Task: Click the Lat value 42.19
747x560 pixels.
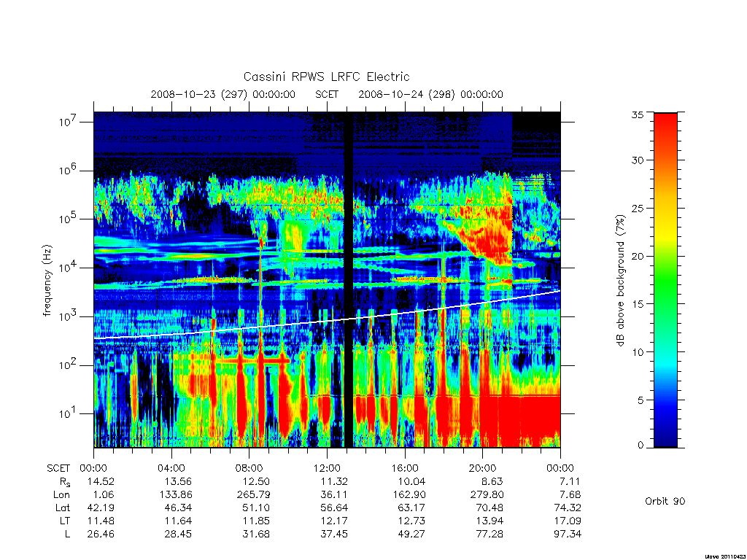Action: pos(101,507)
